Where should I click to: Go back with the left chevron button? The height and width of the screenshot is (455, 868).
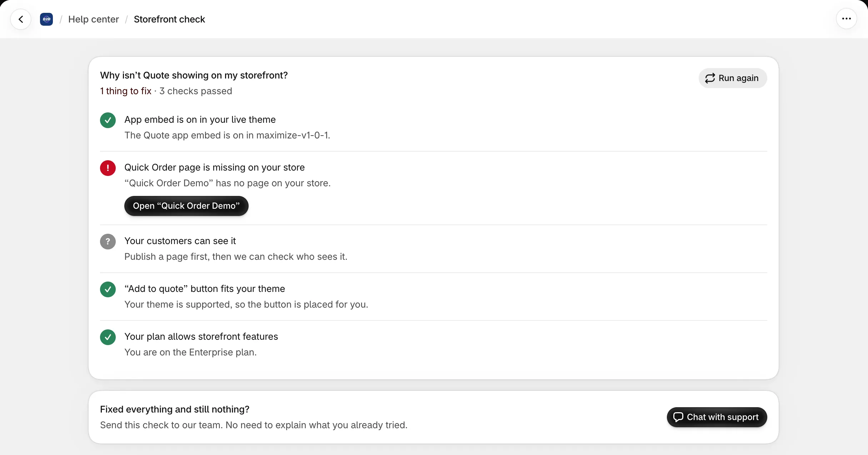click(x=21, y=19)
